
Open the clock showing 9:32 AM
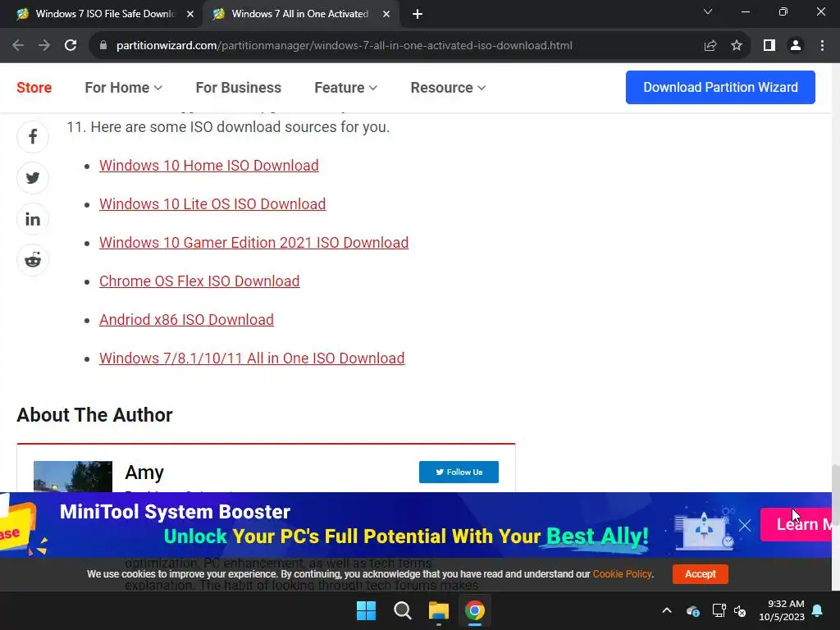tap(782, 610)
